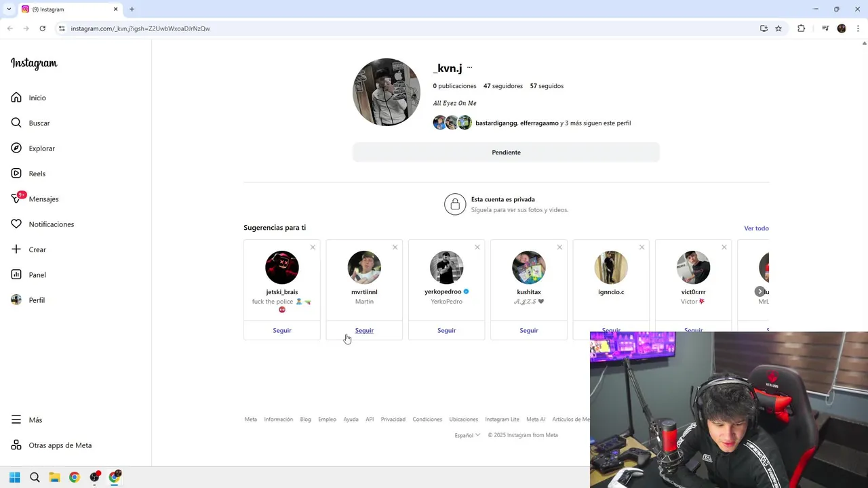Open Instagram Lite footer link
This screenshot has width=868, height=488.
coord(502,420)
